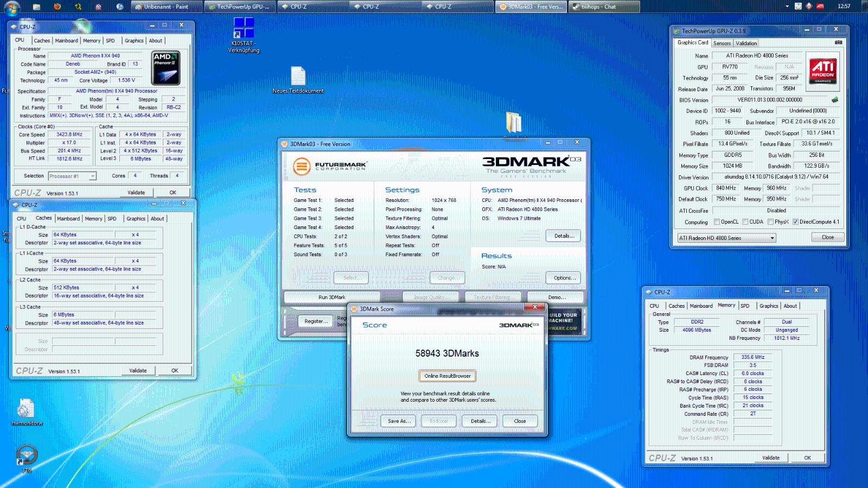Click the GPU-Z BIOS save chip icon

(835, 100)
